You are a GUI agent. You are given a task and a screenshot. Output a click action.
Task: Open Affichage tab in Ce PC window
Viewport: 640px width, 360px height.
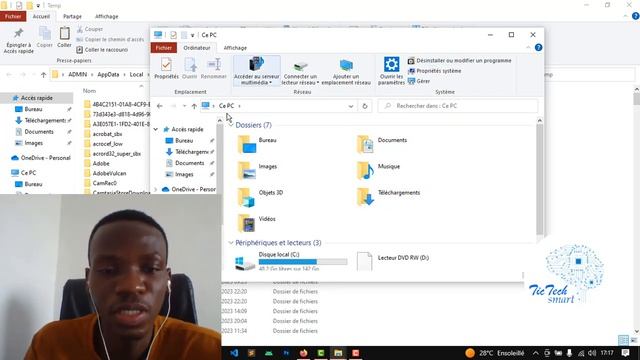coord(235,48)
